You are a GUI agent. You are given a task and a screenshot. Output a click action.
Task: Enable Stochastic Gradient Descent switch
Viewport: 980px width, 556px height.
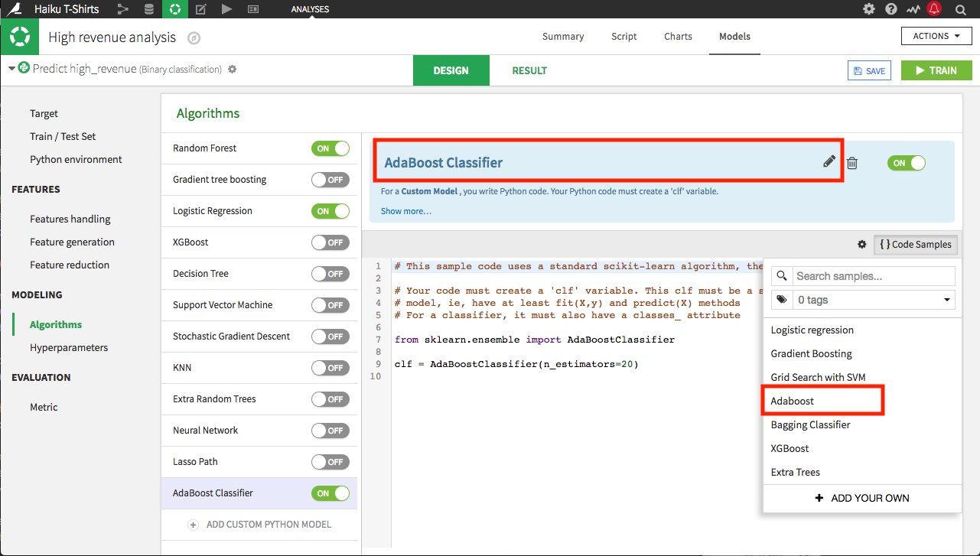330,337
